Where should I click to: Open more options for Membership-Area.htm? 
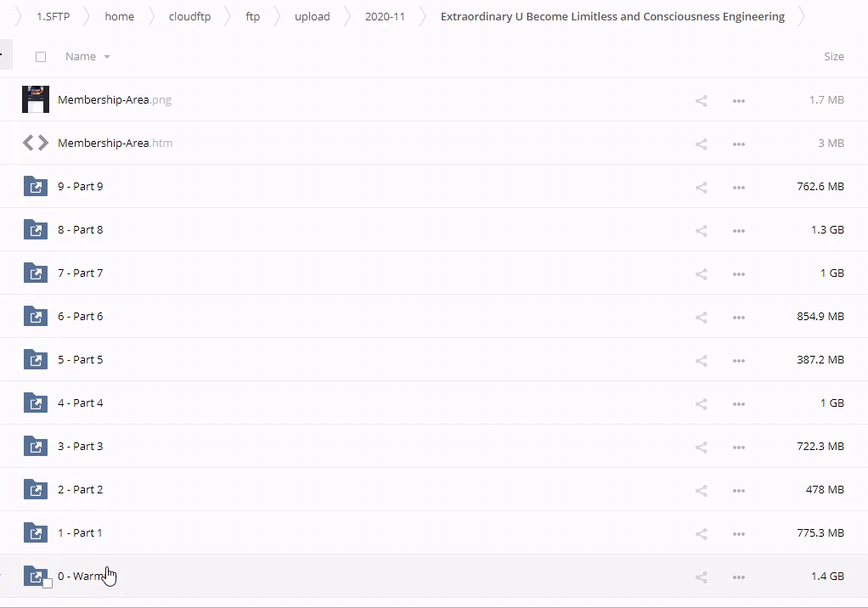click(738, 144)
